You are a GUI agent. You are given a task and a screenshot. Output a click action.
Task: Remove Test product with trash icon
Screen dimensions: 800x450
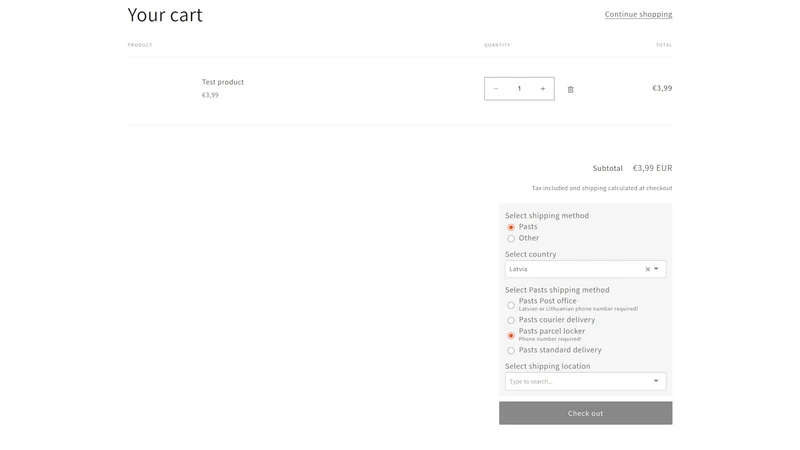(x=570, y=89)
